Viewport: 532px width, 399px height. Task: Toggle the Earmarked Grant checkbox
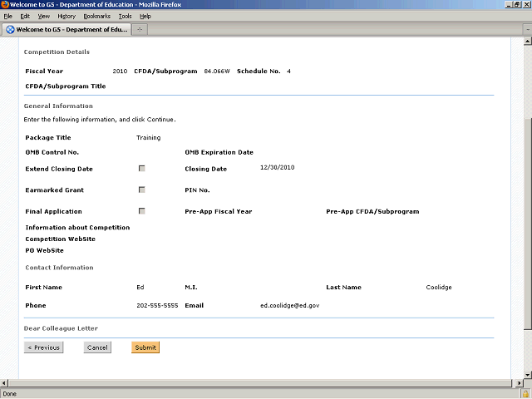coord(142,190)
